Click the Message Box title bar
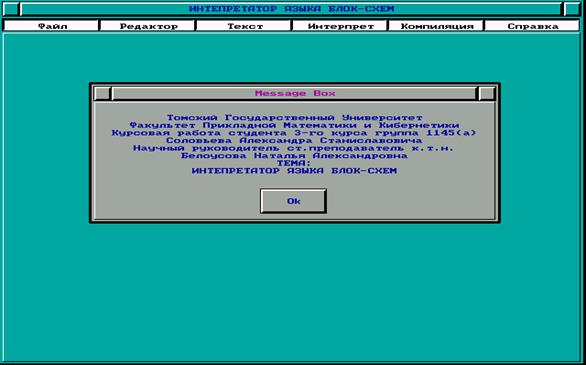The image size is (586, 365). (294, 93)
